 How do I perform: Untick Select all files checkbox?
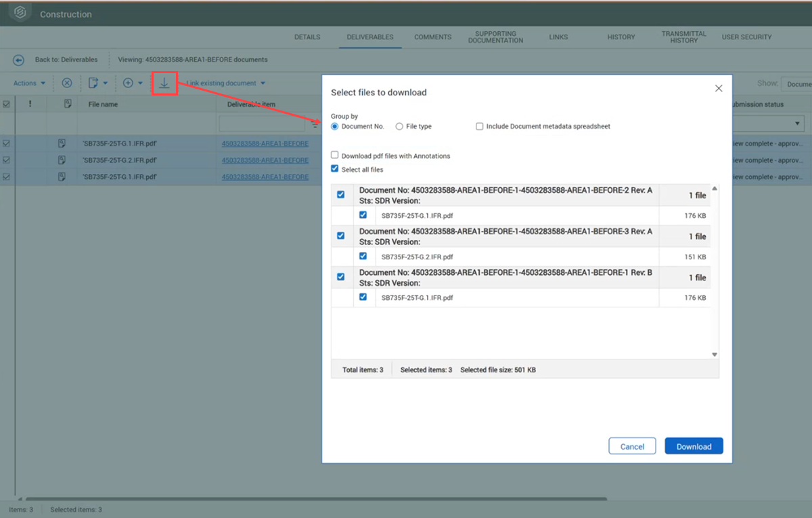tap(335, 169)
